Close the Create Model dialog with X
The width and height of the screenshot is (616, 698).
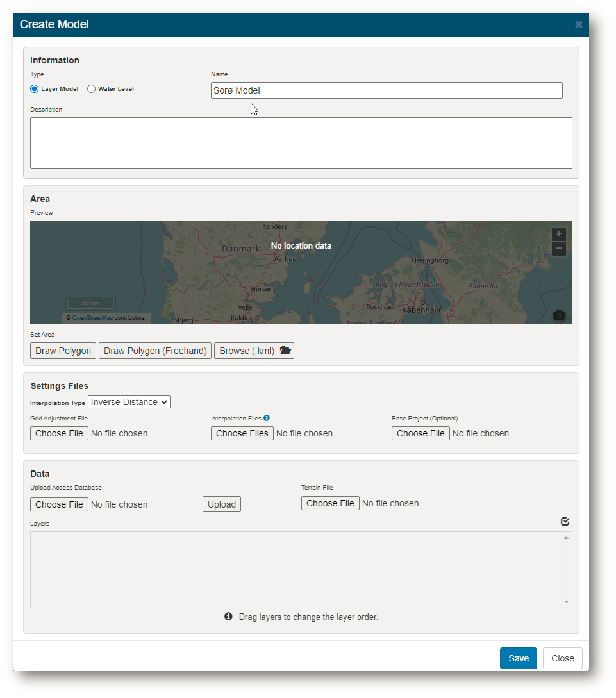tap(578, 24)
